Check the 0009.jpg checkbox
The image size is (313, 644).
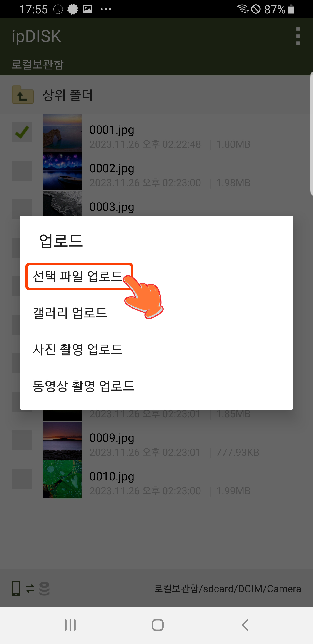(22, 440)
